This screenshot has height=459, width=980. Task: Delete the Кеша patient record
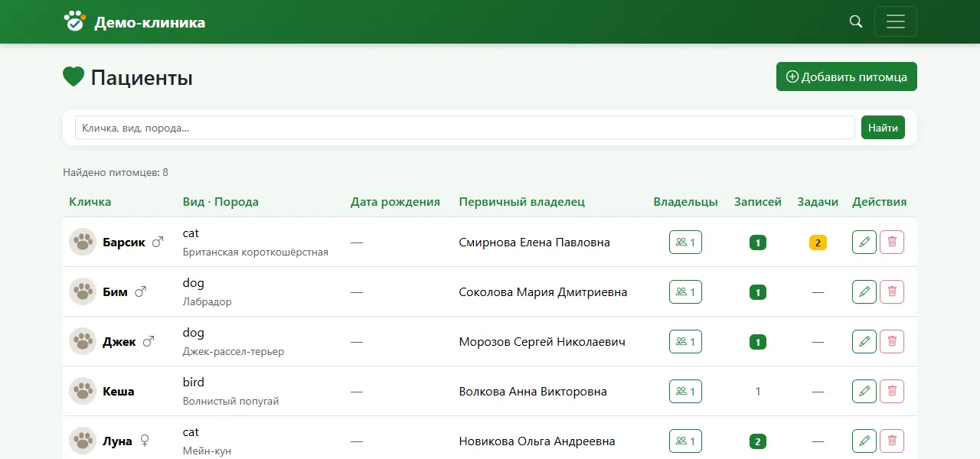tap(892, 391)
